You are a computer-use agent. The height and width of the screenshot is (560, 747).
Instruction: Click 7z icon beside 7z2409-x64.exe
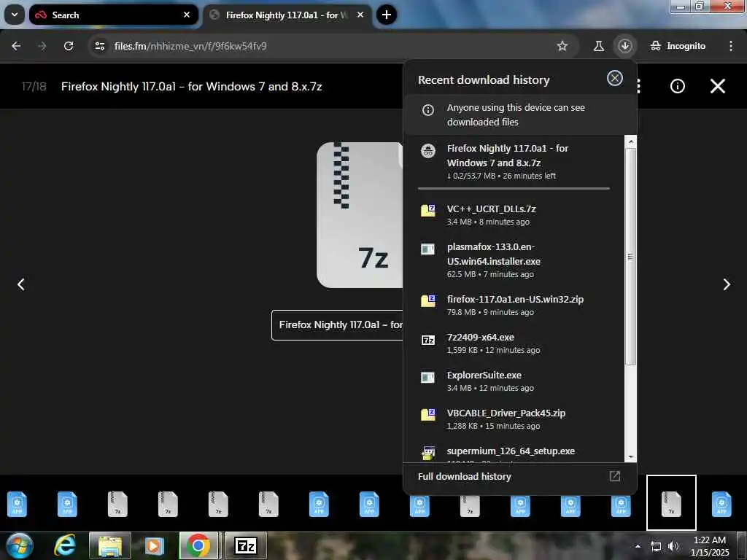(428, 340)
